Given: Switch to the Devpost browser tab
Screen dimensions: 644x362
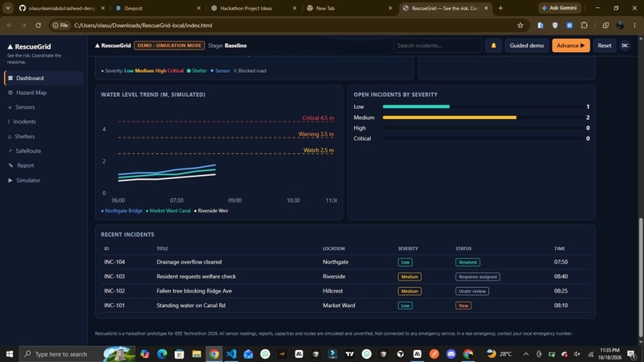Looking at the screenshot, I should [x=158, y=8].
